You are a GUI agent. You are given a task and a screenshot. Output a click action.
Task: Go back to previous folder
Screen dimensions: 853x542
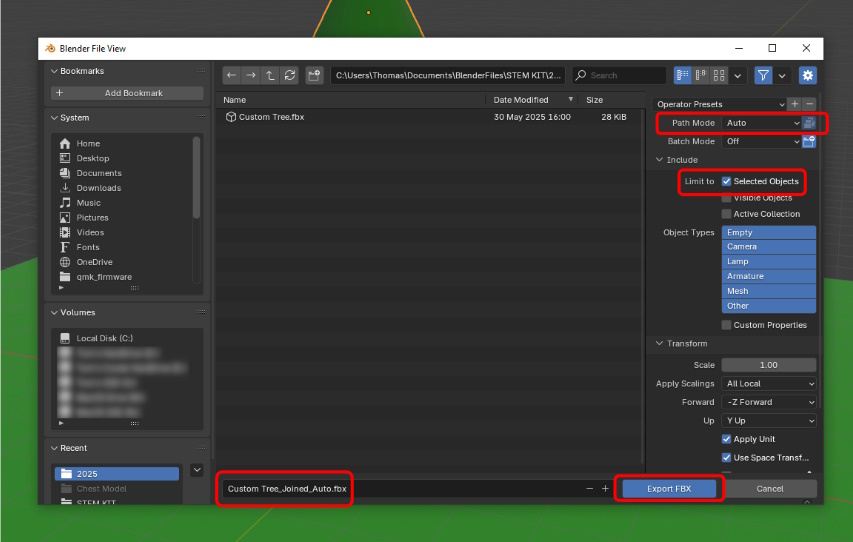(x=232, y=76)
